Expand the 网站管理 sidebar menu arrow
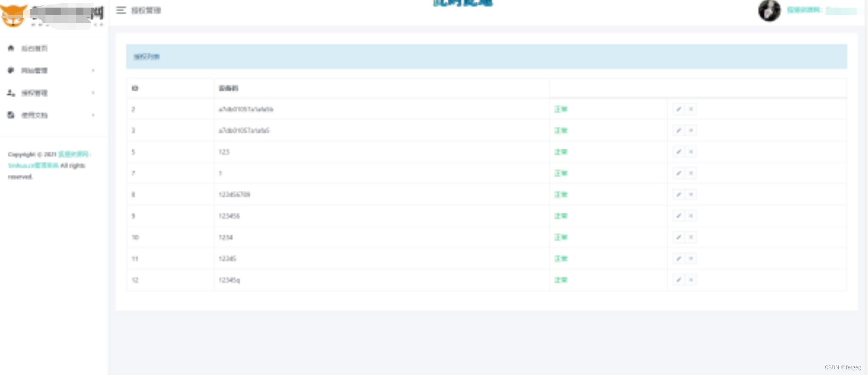Image resolution: width=868 pixels, height=375 pixels. 93,71
